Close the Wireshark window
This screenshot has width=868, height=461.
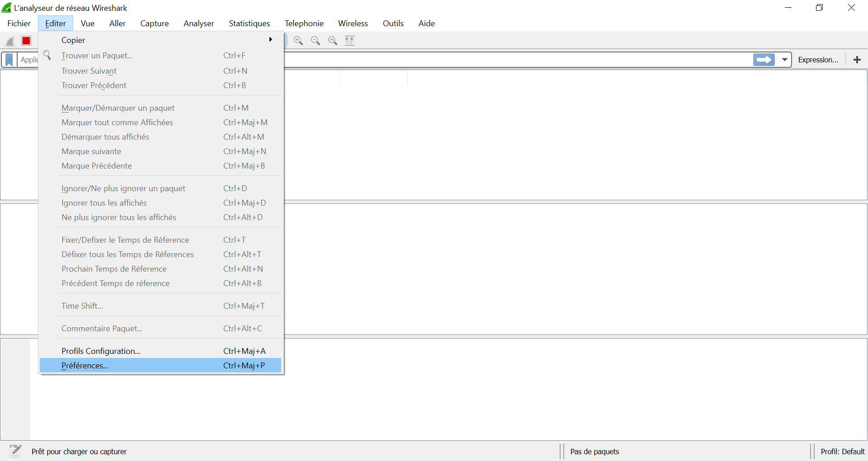coord(851,8)
